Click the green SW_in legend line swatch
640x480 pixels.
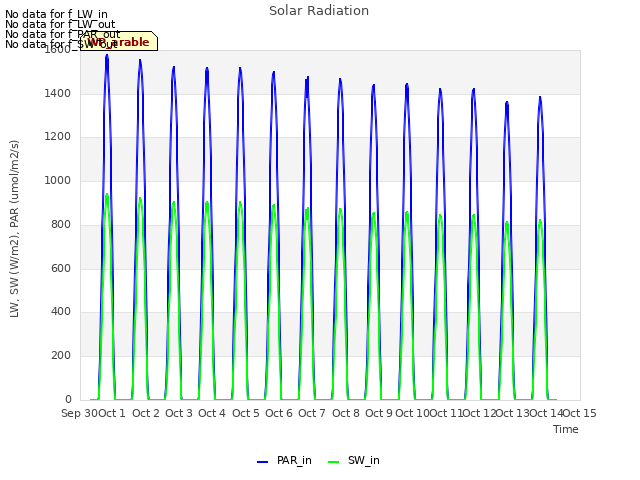tap(333, 462)
